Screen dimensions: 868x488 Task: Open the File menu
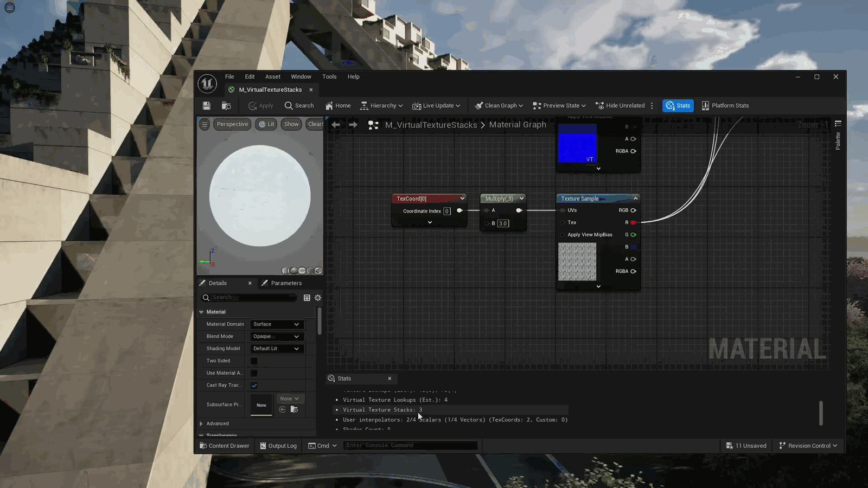tap(229, 76)
